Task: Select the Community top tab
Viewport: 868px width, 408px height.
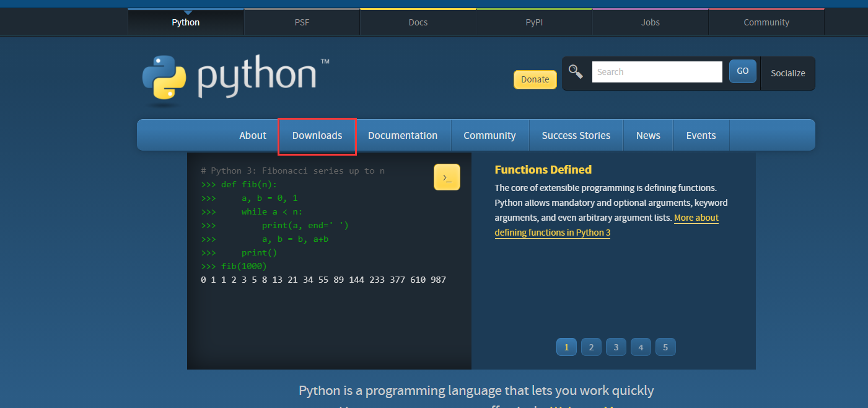Action: click(766, 22)
